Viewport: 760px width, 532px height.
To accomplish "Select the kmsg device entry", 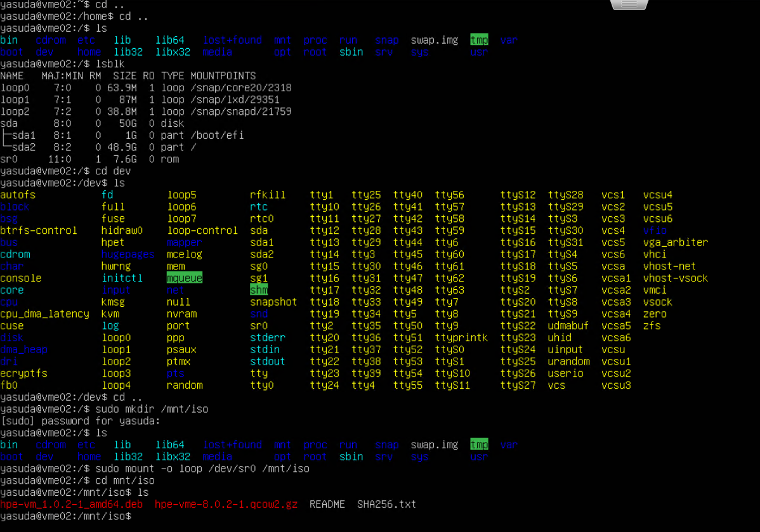I will pos(113,302).
